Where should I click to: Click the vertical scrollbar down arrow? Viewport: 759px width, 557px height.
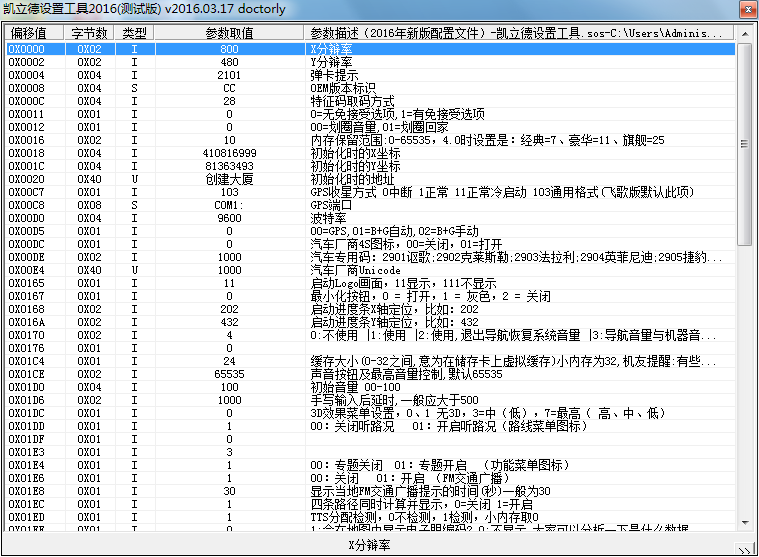pyautogui.click(x=744, y=532)
